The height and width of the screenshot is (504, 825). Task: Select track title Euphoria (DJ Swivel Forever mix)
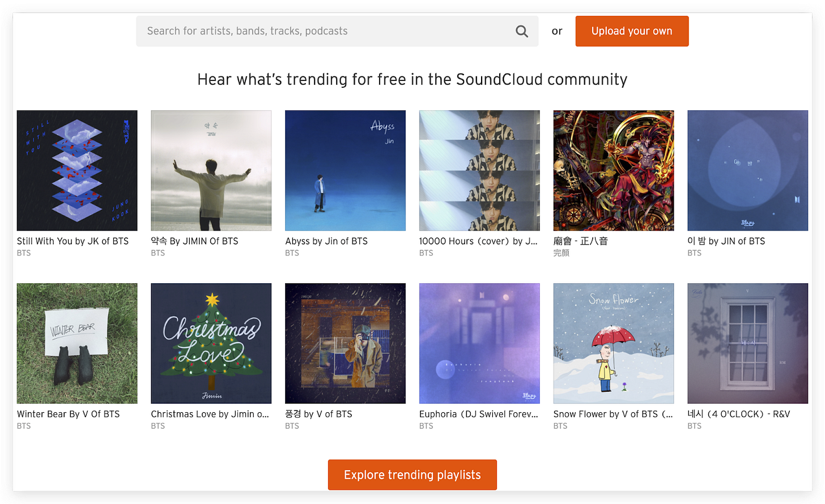pos(479,414)
